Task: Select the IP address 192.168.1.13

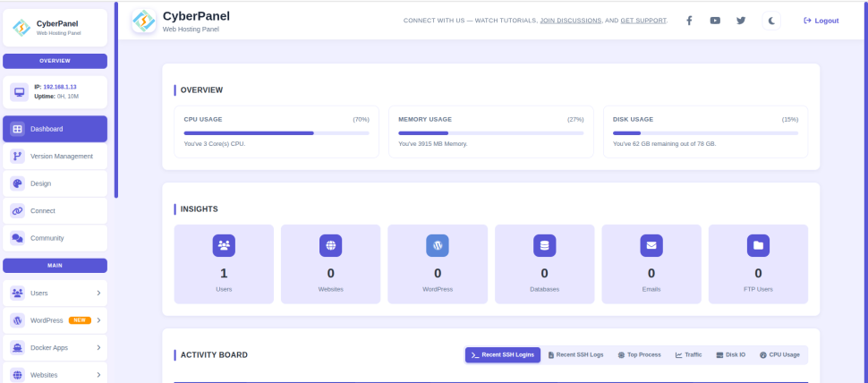Action: [x=60, y=87]
